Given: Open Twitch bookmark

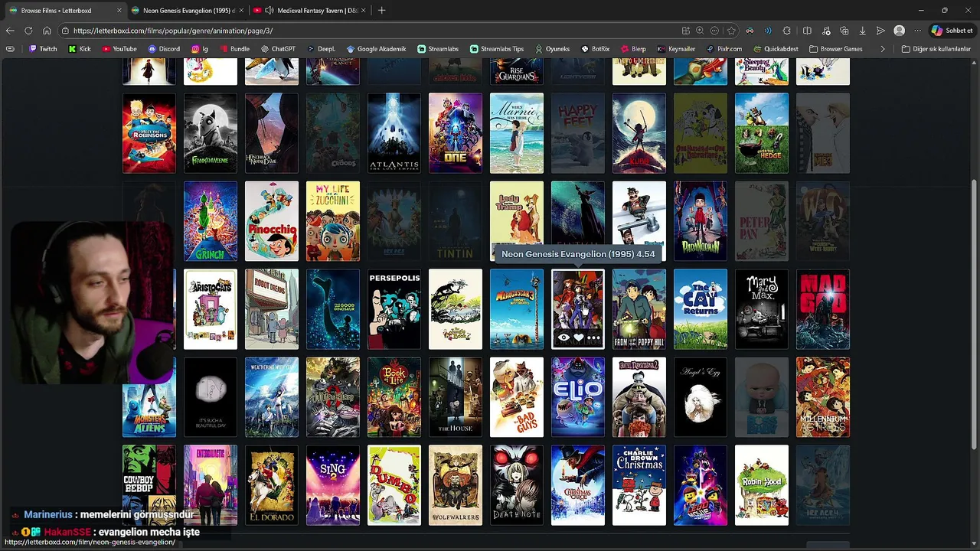Looking at the screenshot, I should click(42, 49).
